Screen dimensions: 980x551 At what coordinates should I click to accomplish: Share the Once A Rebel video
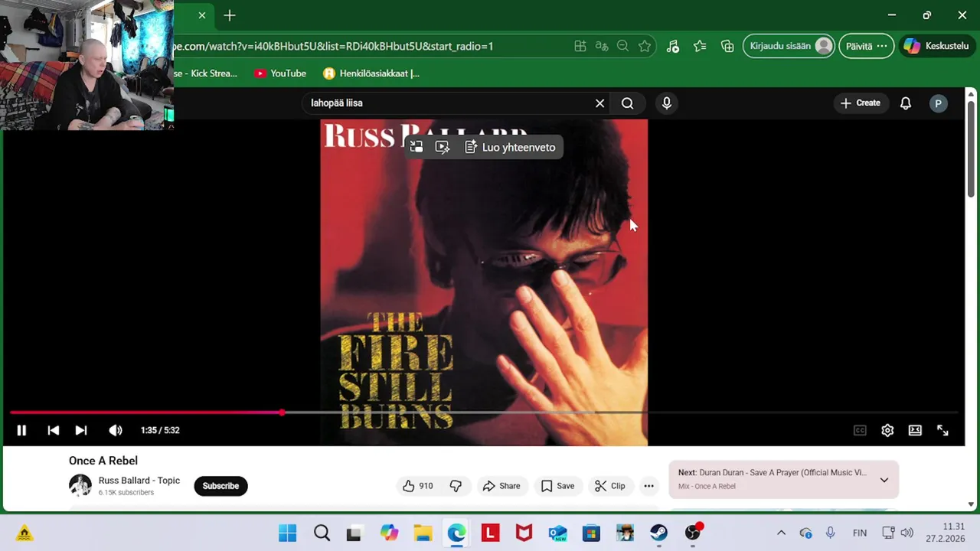pos(501,486)
